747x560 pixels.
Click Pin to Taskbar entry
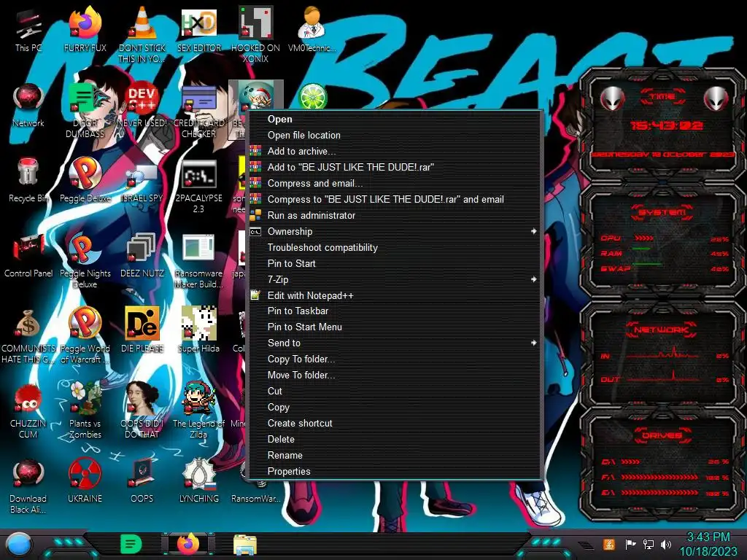(x=395, y=311)
